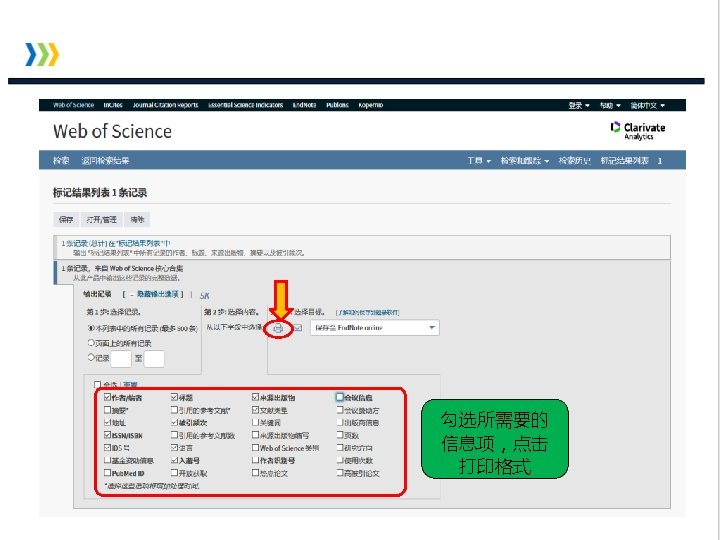Check the 作者/编者 checkbox
Screen dimensions: 720x540
pos(107,397)
